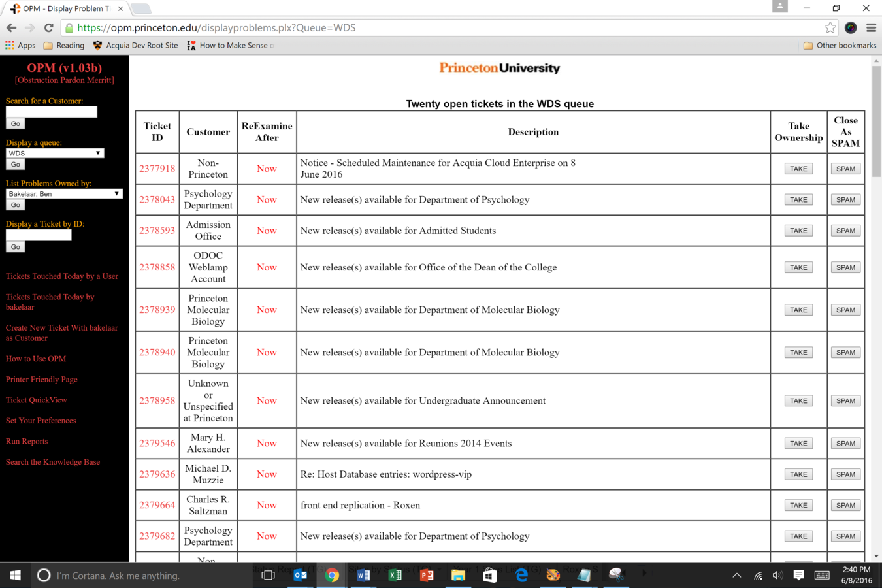Open the taskbar clock and date
This screenshot has width=882, height=588.
(x=857, y=575)
